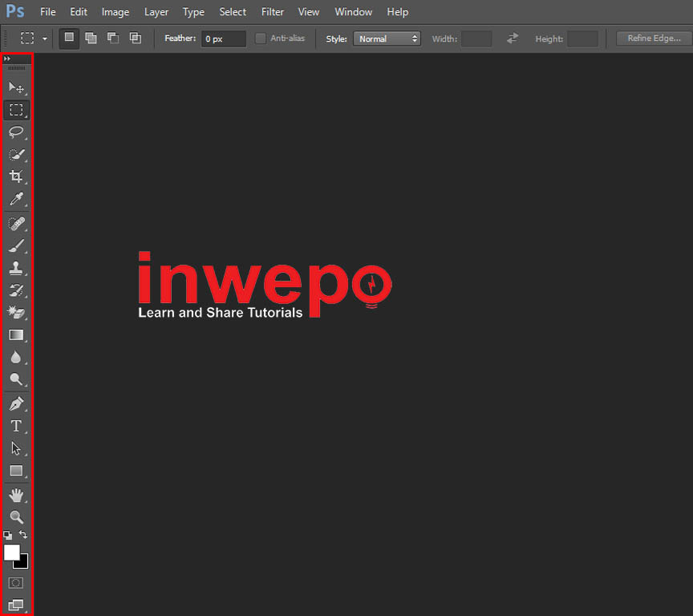This screenshot has width=693, height=616.
Task: Select the Brush tool
Action: click(16, 245)
